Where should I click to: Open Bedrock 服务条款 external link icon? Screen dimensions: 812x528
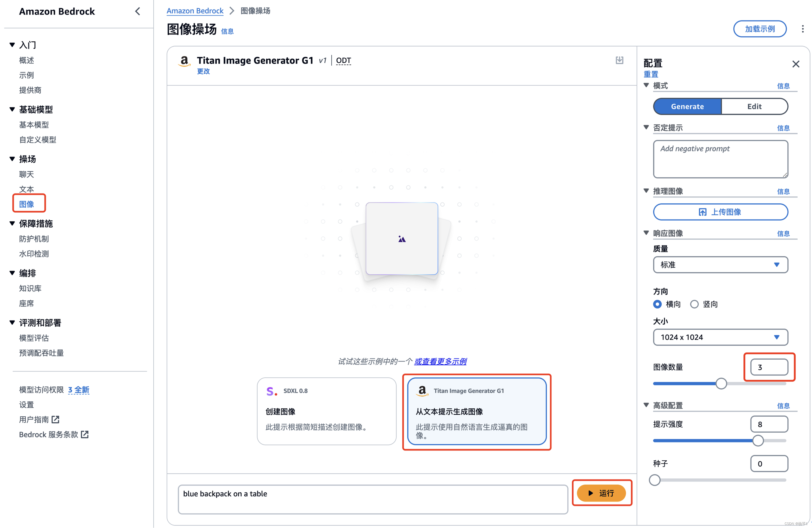(x=85, y=434)
